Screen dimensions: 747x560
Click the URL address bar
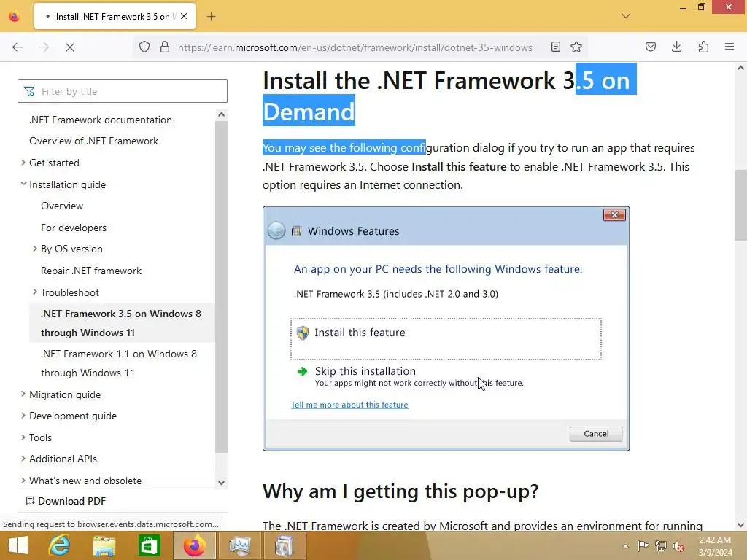pos(355,47)
